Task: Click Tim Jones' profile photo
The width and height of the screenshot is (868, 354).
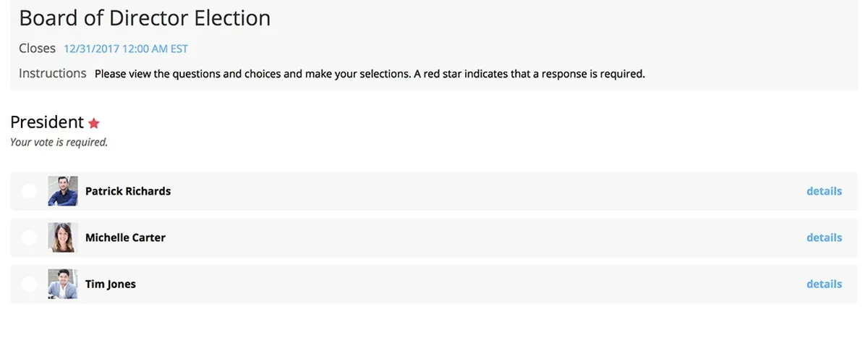Action: pyautogui.click(x=63, y=284)
